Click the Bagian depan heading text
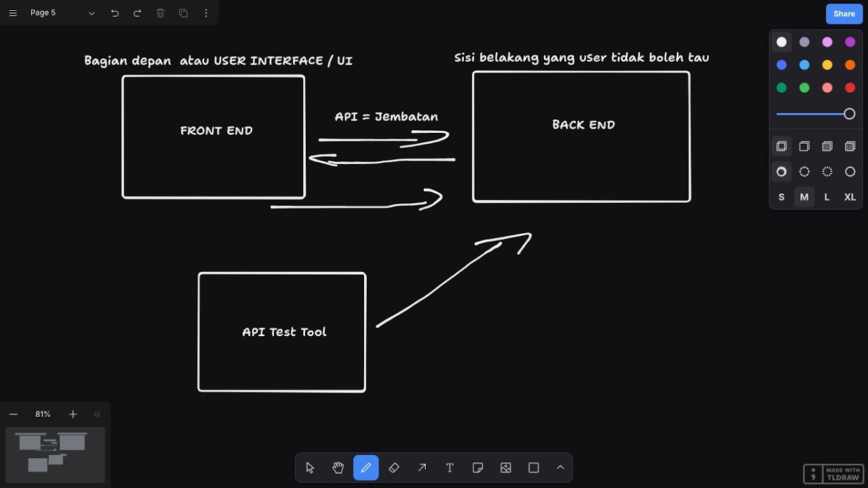Viewport: 868px width, 488px height. [x=218, y=61]
